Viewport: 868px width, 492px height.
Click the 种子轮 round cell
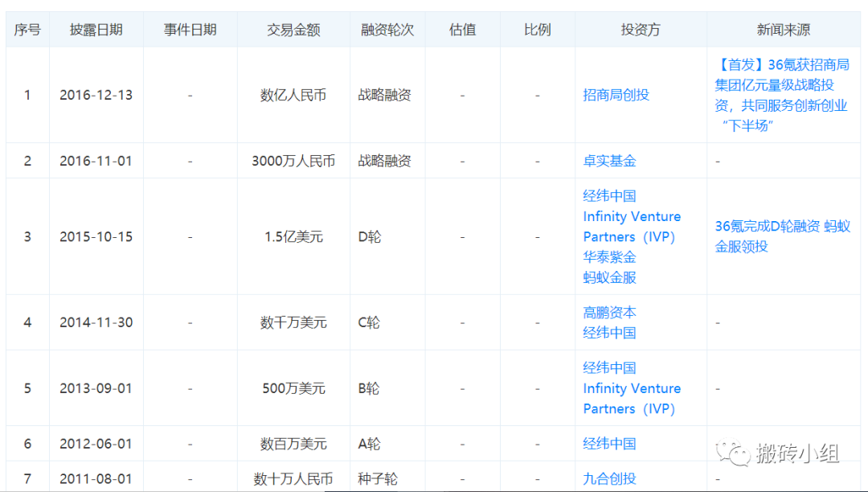tap(378, 478)
